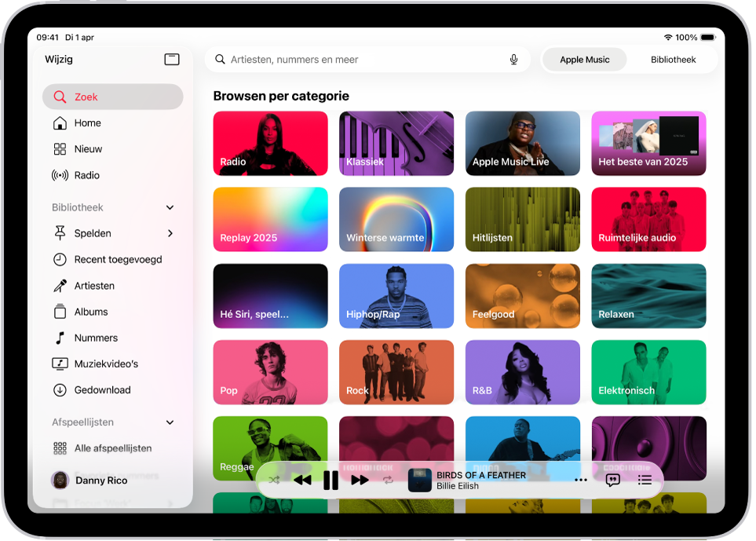Tap the microphone dictation icon in search

tap(514, 60)
